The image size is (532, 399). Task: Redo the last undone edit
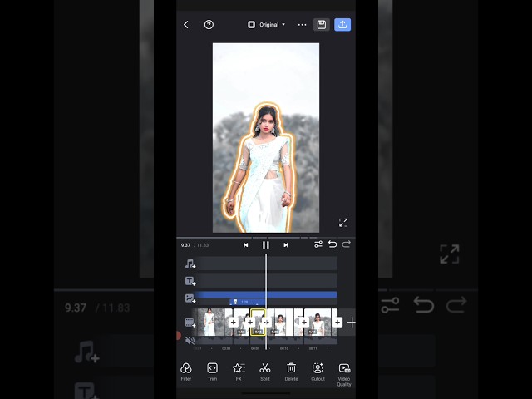347,244
